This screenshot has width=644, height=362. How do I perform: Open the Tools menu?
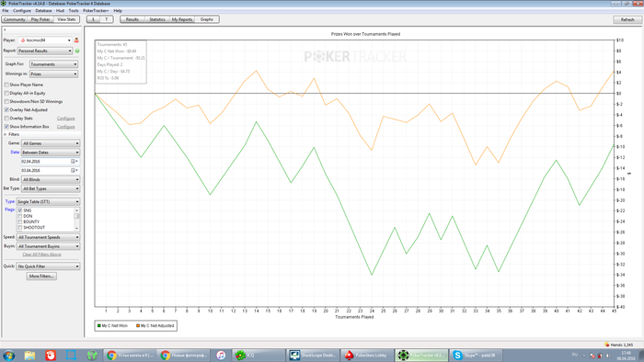point(74,11)
